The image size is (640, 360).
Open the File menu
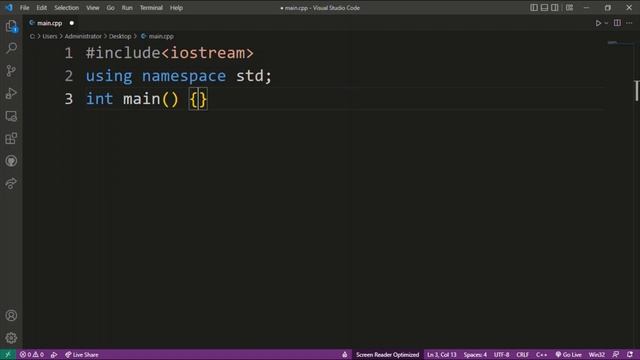[x=24, y=8]
